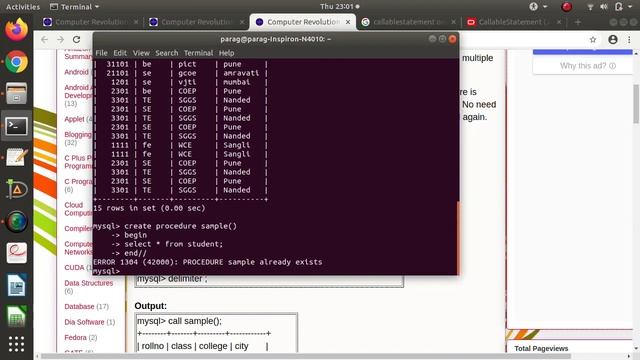This screenshot has width=640, height=360.
Task: Click the 'vjti' cell in terminal table
Action: [x=187, y=82]
